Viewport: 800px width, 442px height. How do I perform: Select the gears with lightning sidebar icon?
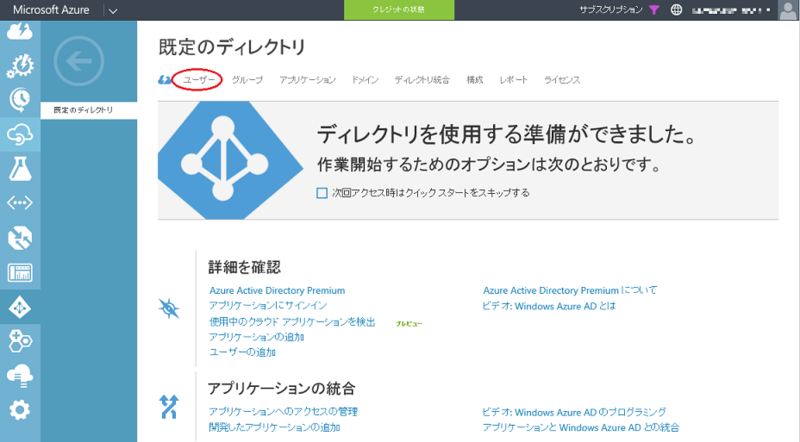(x=19, y=66)
